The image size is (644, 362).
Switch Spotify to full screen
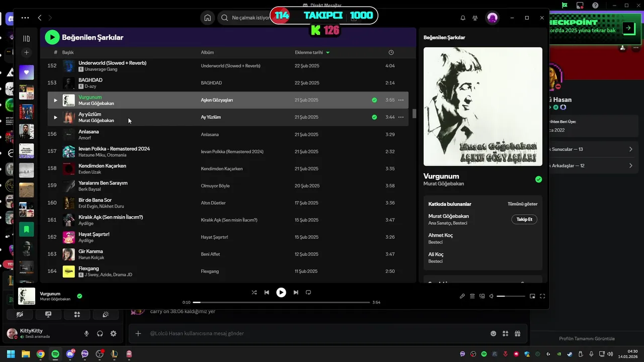click(x=542, y=296)
